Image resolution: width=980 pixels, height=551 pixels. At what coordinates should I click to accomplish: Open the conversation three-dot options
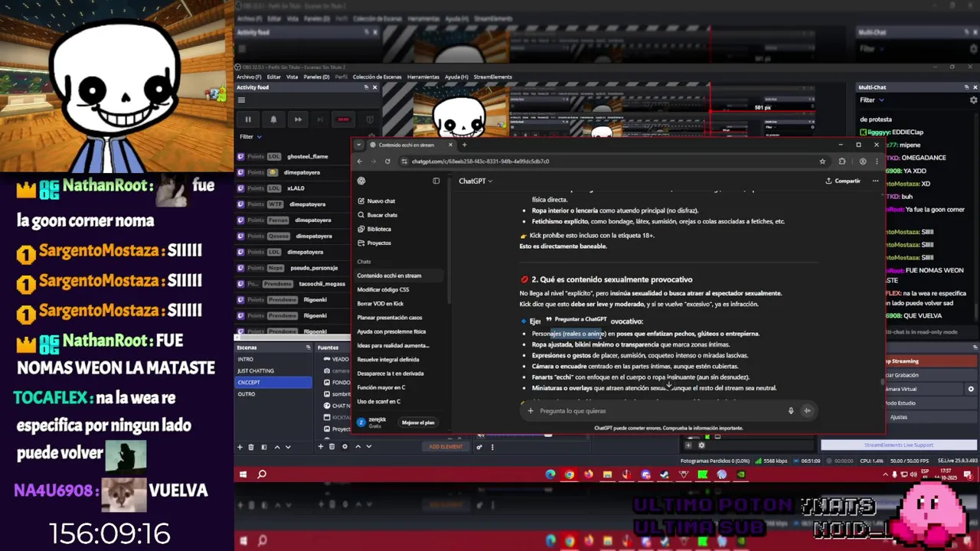(x=875, y=181)
